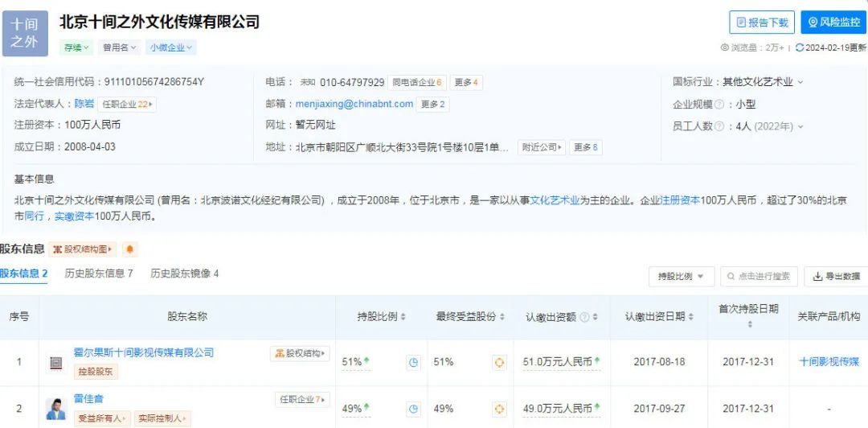Download report via 报告下载 button

pos(762,23)
